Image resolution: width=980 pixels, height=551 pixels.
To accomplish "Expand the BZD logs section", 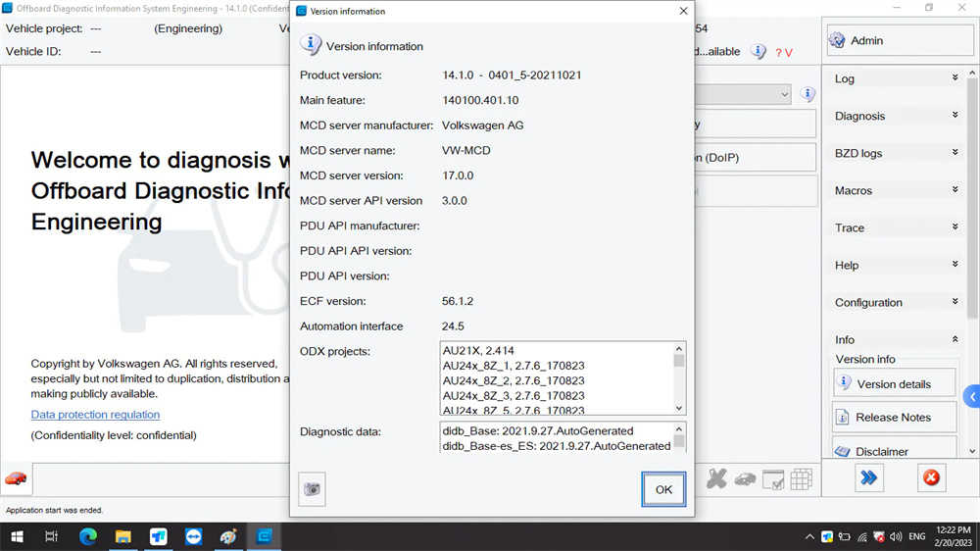I will tap(896, 153).
